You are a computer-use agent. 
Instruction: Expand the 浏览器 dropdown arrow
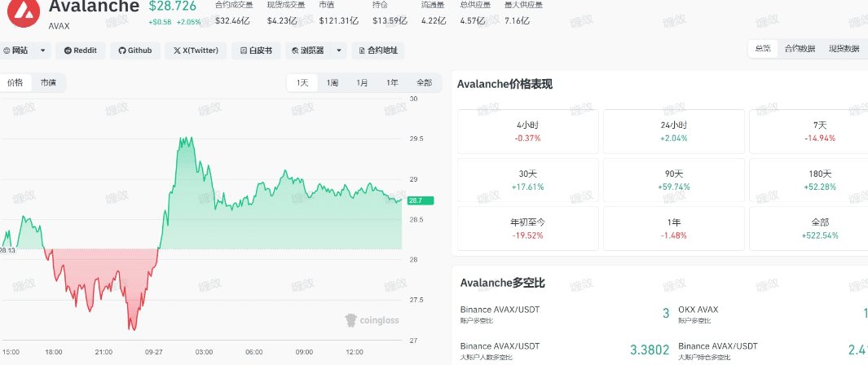[338, 51]
